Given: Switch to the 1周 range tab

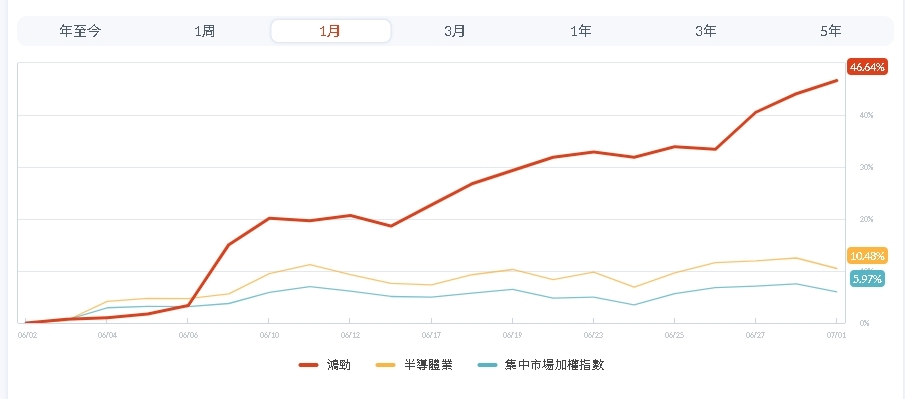Looking at the screenshot, I should (x=205, y=31).
